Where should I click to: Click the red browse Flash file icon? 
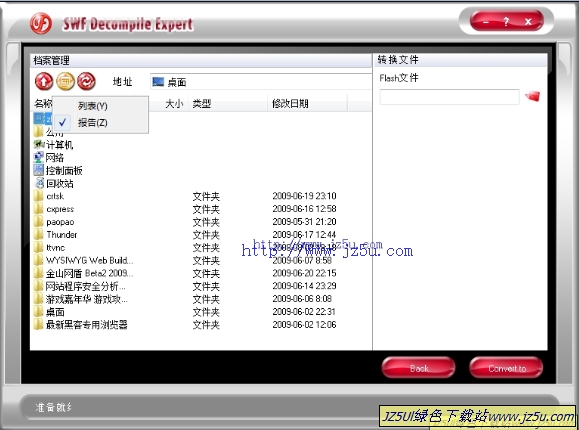pyautogui.click(x=532, y=96)
